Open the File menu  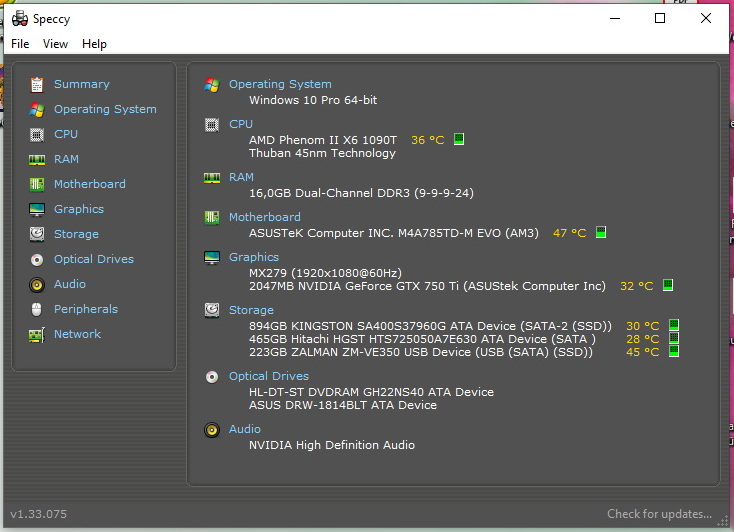pyautogui.click(x=20, y=44)
